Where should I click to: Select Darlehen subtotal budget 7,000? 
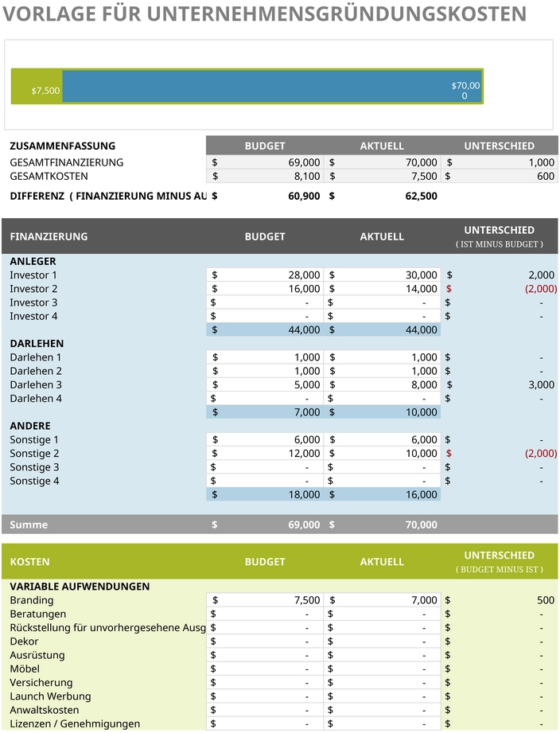(265, 412)
